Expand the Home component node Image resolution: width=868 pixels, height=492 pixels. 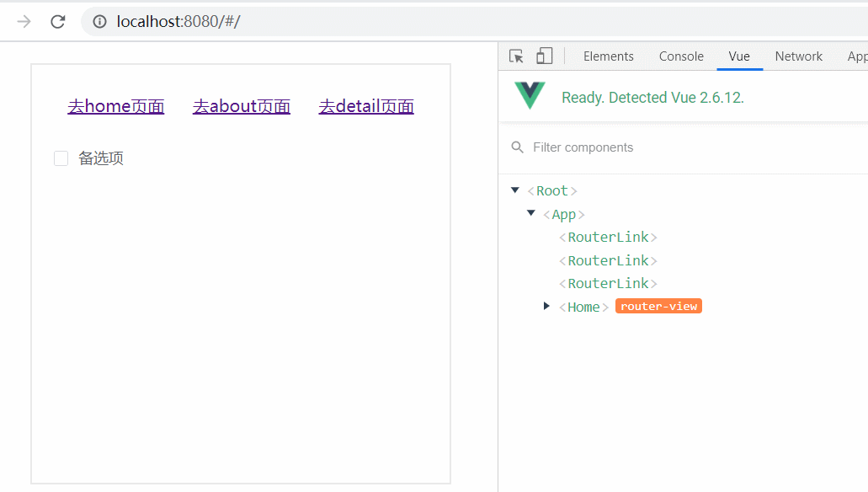click(546, 306)
